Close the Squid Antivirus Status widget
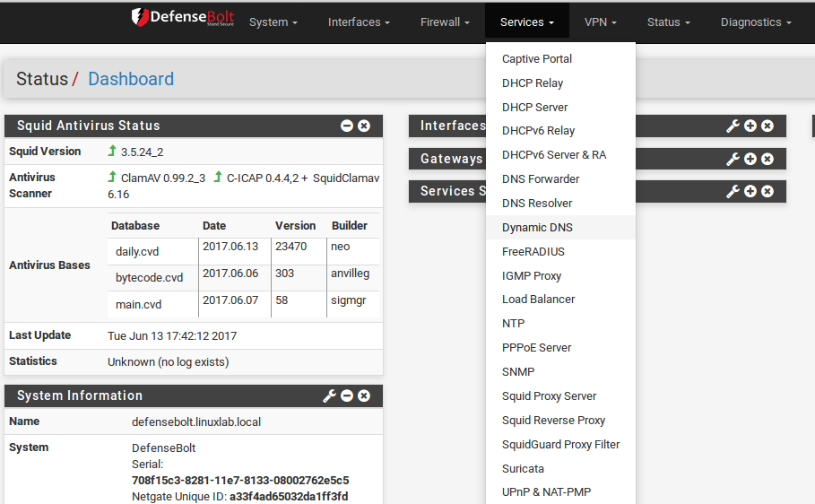Viewport: 815px width, 504px height. [364, 126]
